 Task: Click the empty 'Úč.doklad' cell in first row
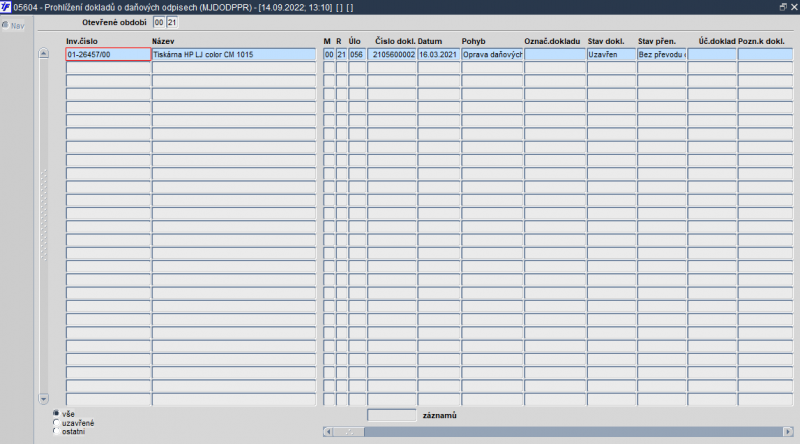pyautogui.click(x=712, y=54)
